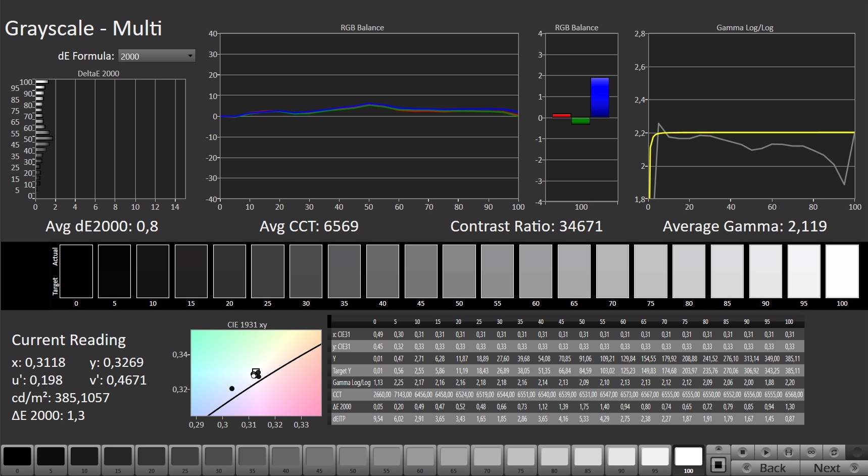Select the 75 gray patch in bottom strip

pyautogui.click(x=520, y=460)
